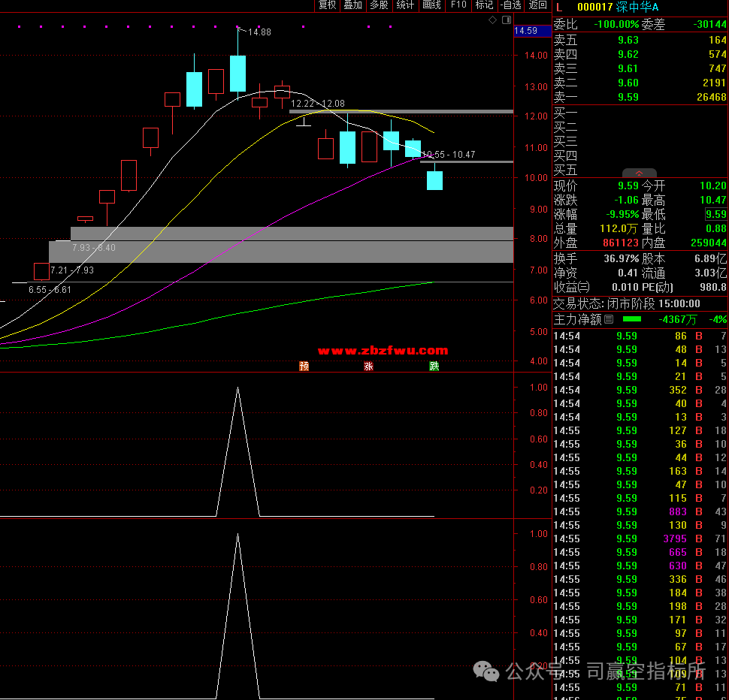Click the 6.55 - 6.61 gap label
Viewport: 729px width, 700px height.
click(x=50, y=290)
